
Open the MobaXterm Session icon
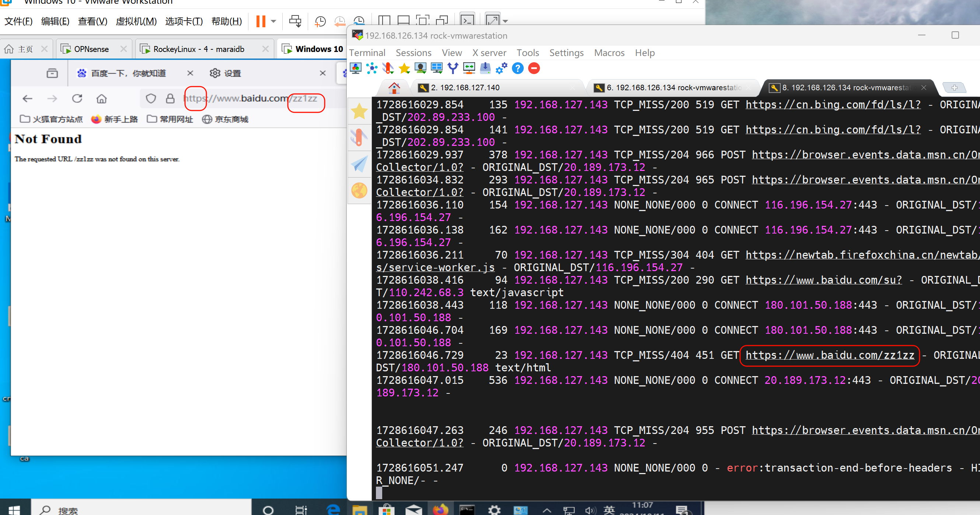pyautogui.click(x=355, y=69)
